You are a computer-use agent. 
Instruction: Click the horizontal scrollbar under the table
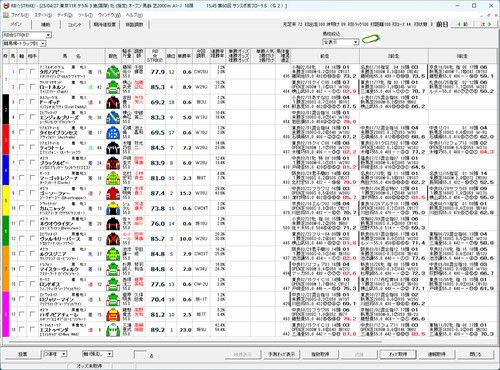(195, 341)
